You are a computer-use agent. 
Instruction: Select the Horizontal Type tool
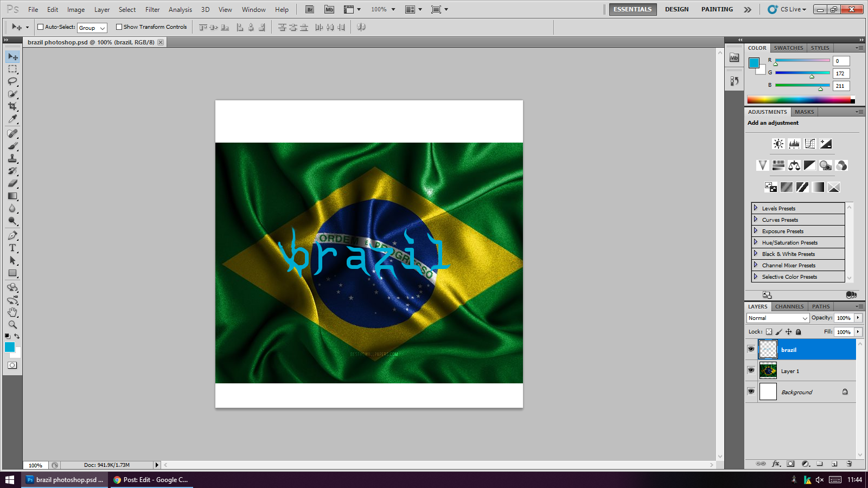click(12, 248)
